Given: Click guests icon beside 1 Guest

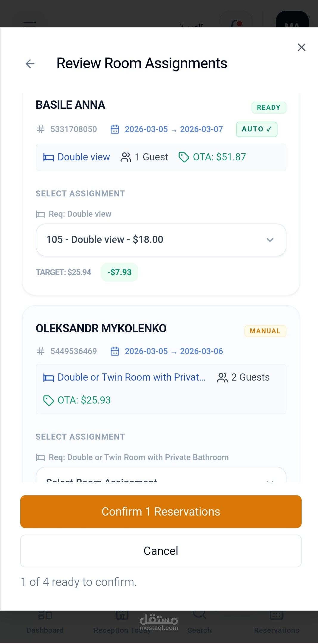Looking at the screenshot, I should click(126, 157).
